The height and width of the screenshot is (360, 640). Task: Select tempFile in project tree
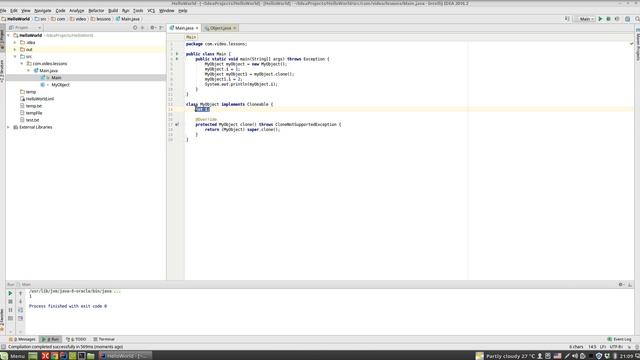(x=34, y=113)
